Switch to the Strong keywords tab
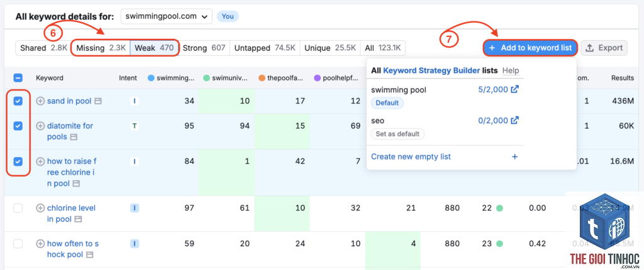 tap(204, 48)
